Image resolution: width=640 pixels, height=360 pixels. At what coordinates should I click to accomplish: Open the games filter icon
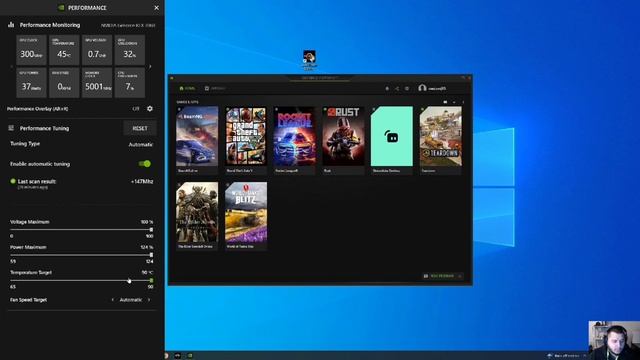click(x=454, y=102)
